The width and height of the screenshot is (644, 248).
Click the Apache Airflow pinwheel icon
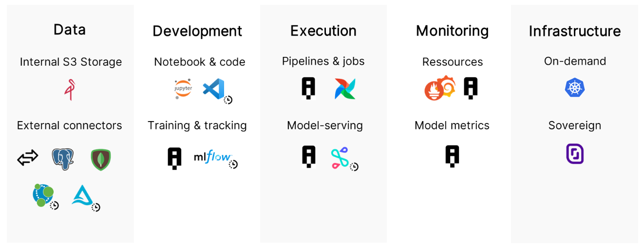[345, 89]
